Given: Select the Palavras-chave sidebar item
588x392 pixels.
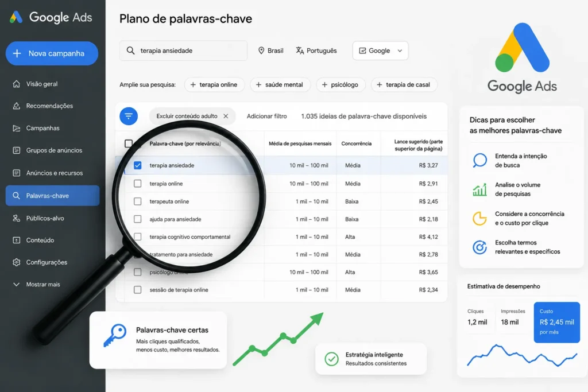Looking at the screenshot, I should (x=52, y=196).
